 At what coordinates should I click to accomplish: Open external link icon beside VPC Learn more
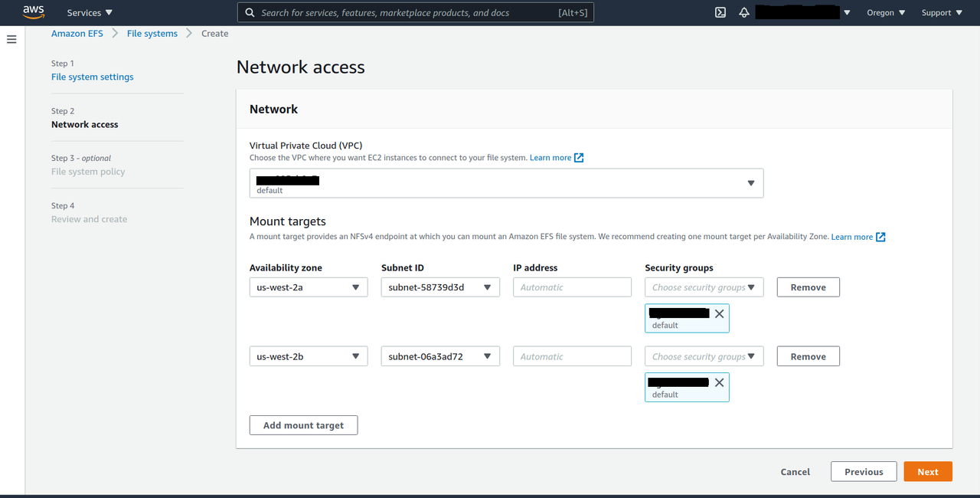[579, 158]
